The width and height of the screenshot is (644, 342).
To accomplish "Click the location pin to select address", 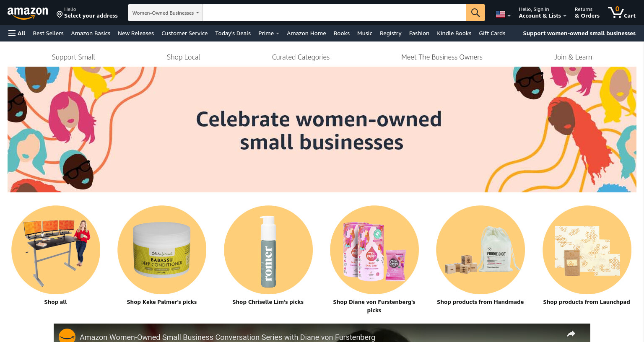I will coord(60,15).
